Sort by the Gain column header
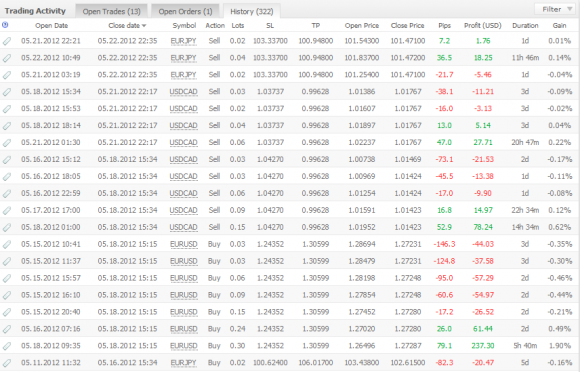Image resolution: width=580 pixels, height=372 pixels. click(x=559, y=26)
